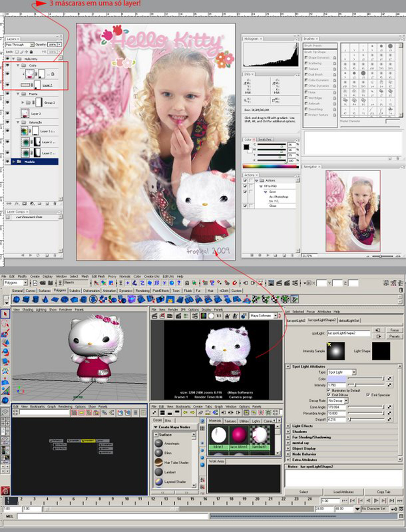Switch to the defaultLightSet attribute tab

[349, 321]
